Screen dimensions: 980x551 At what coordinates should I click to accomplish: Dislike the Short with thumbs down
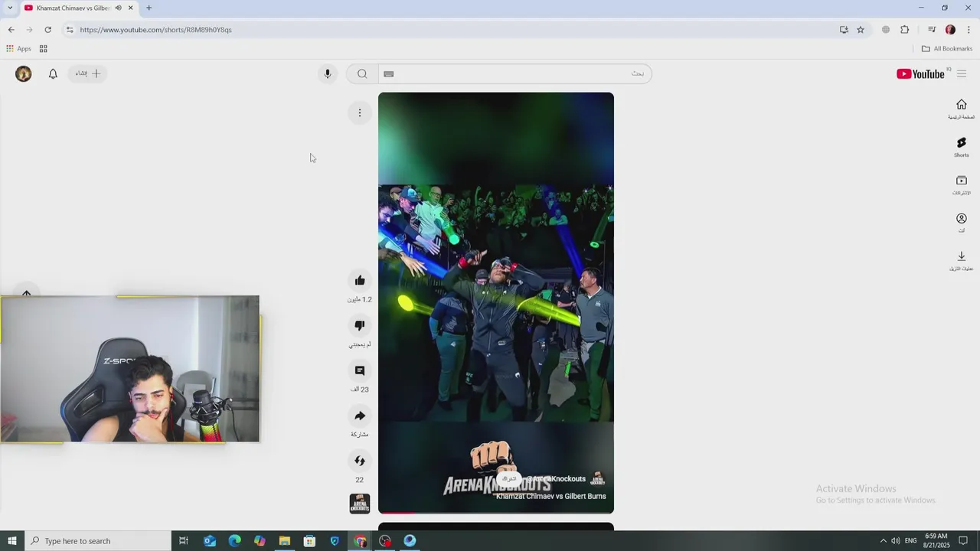click(x=360, y=325)
